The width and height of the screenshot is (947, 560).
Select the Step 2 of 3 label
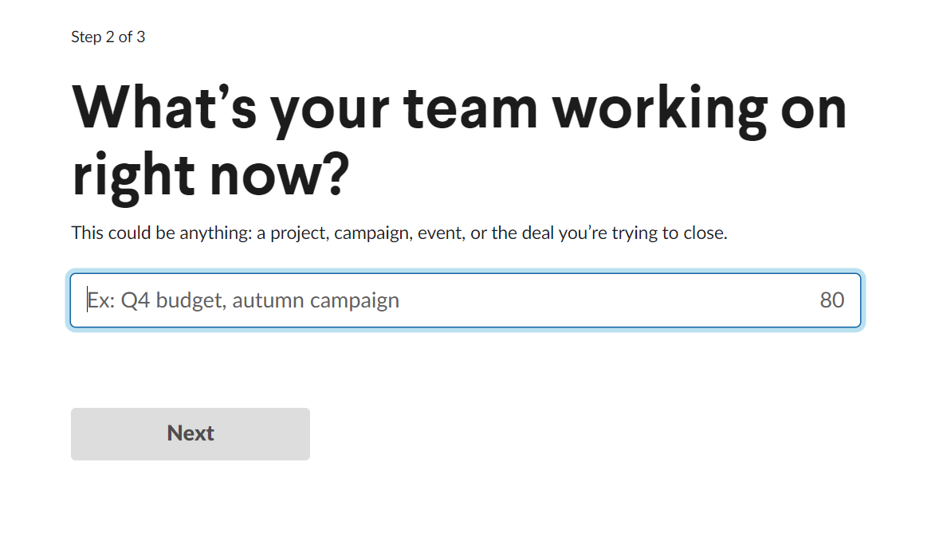pyautogui.click(x=108, y=37)
